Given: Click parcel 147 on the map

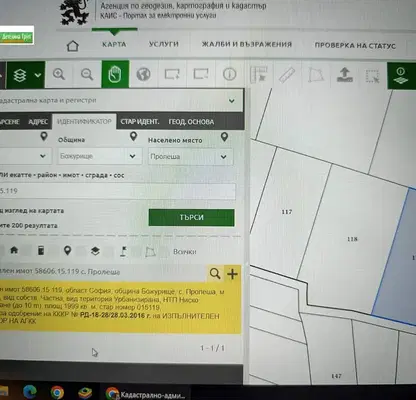Looking at the screenshot, I should tap(336, 376).
